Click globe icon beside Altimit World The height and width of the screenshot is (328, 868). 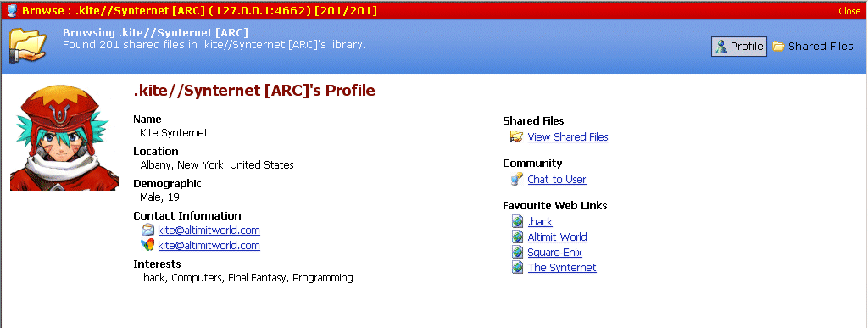[518, 236]
